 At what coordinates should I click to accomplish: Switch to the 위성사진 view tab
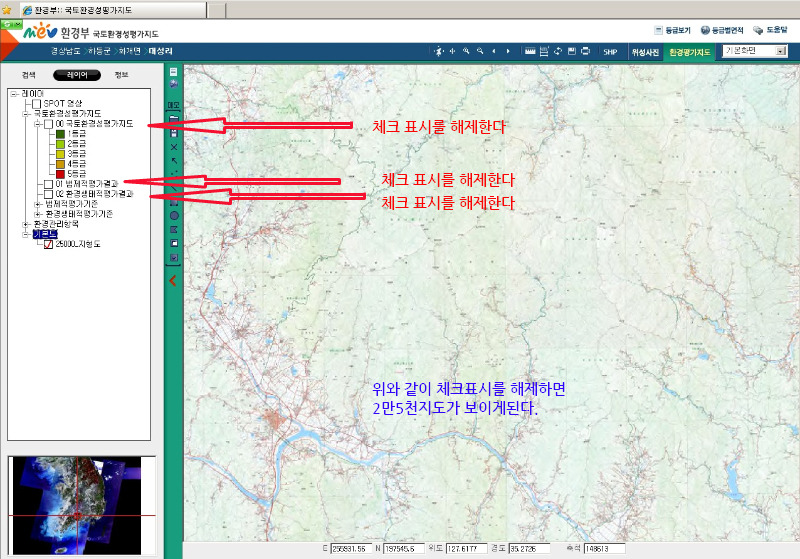pos(644,51)
